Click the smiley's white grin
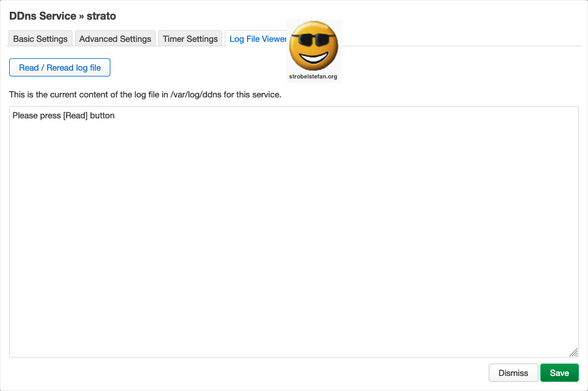The width and height of the screenshot is (588, 391). pos(314,58)
